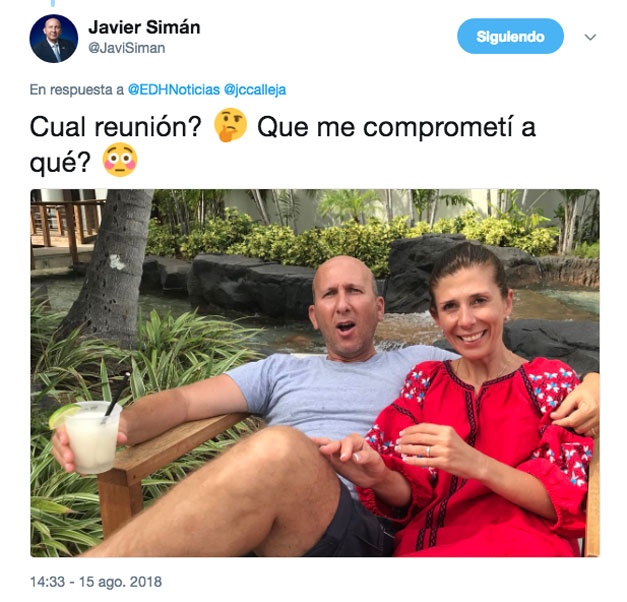Open the profile avatar picture
This screenshot has width=627, height=602.
pyautogui.click(x=54, y=38)
